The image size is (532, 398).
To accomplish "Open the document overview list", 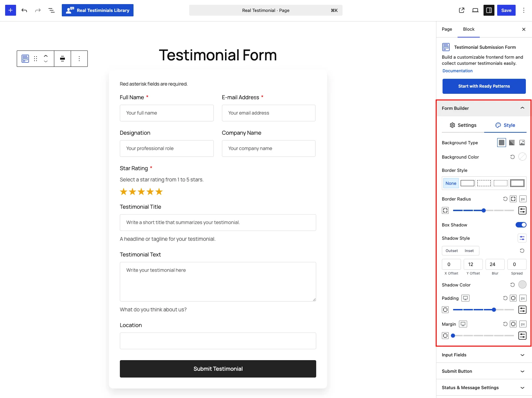I will pyautogui.click(x=52, y=10).
